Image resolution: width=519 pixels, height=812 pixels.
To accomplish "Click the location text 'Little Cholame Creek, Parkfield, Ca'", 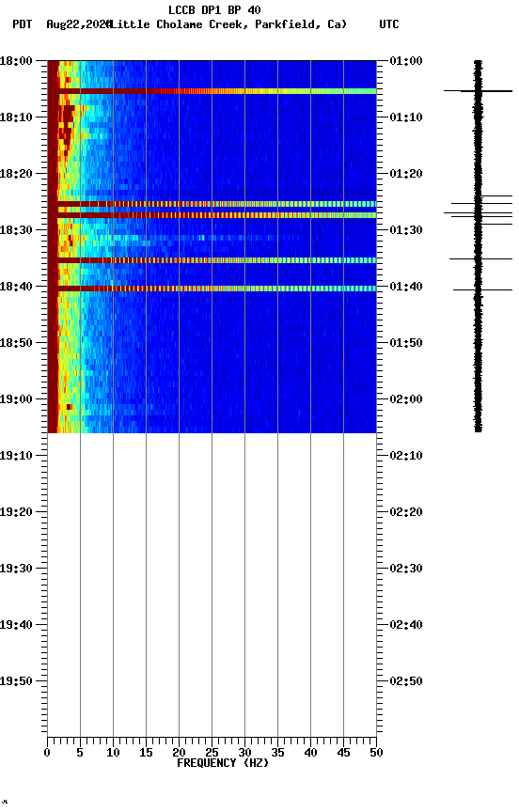I will [x=227, y=24].
